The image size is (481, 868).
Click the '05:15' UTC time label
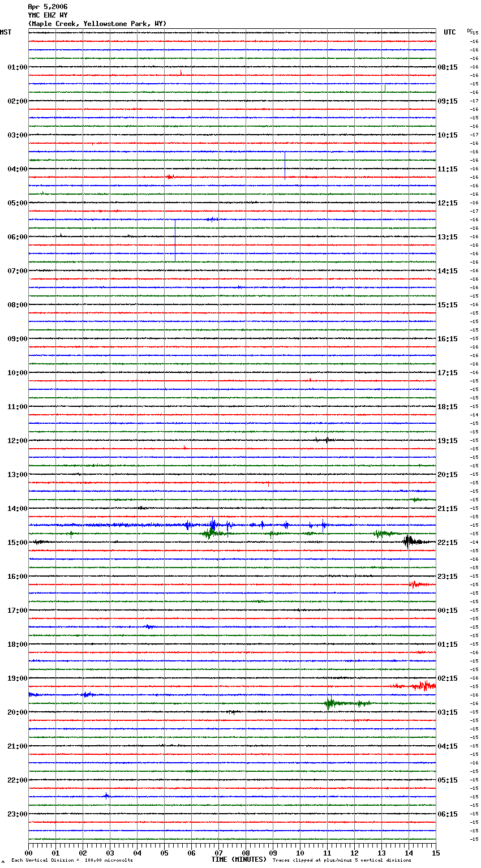click(x=448, y=780)
